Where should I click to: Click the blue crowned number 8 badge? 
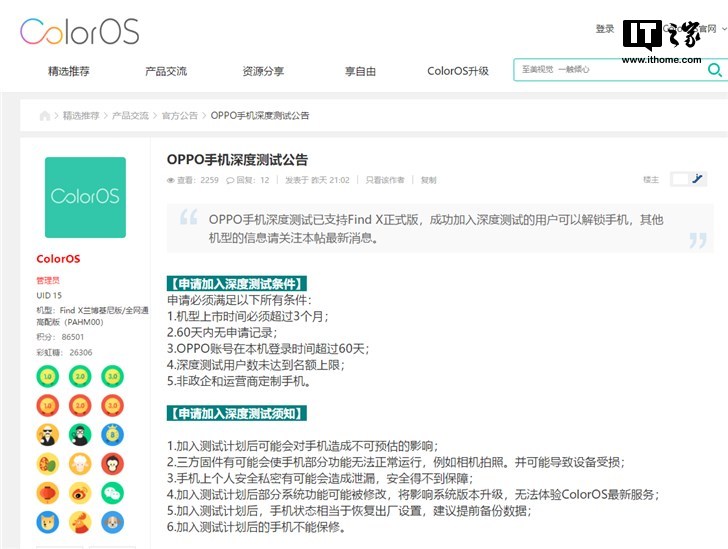click(x=113, y=435)
